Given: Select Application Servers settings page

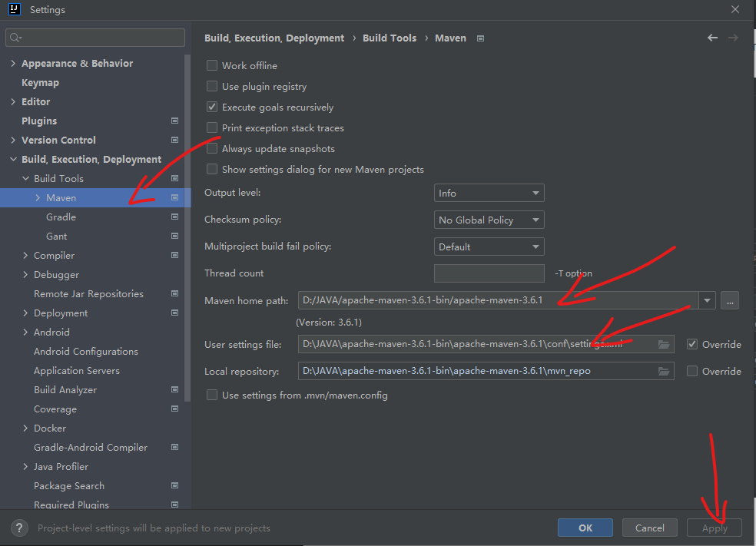Looking at the screenshot, I should click(77, 371).
